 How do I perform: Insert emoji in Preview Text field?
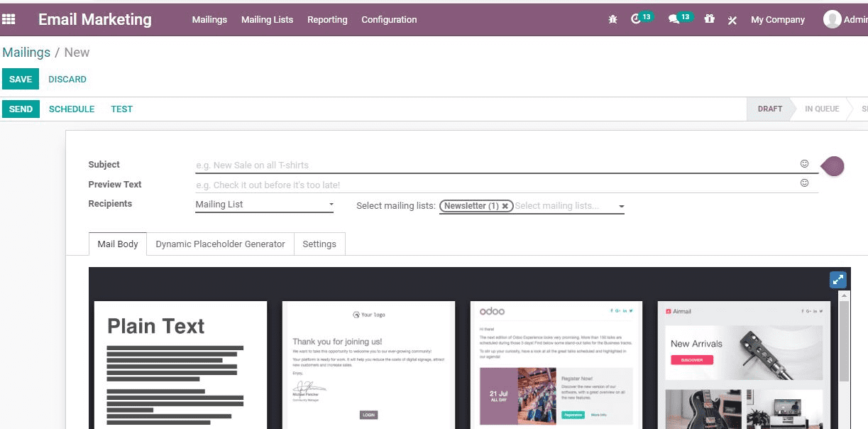(804, 183)
